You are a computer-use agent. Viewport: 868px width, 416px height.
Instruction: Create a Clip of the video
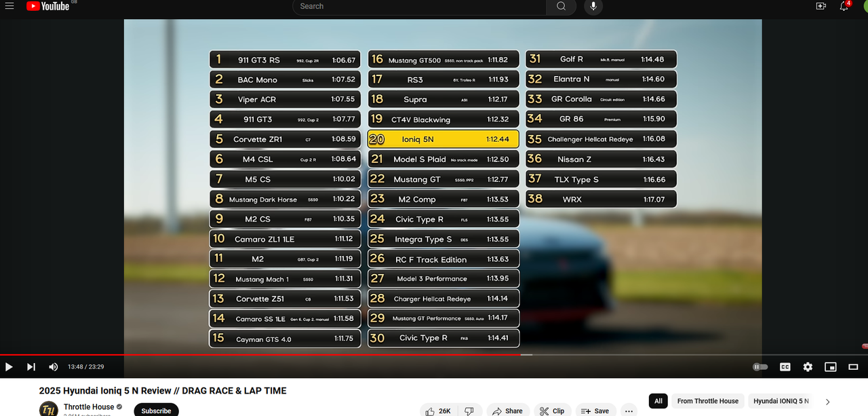click(x=552, y=411)
